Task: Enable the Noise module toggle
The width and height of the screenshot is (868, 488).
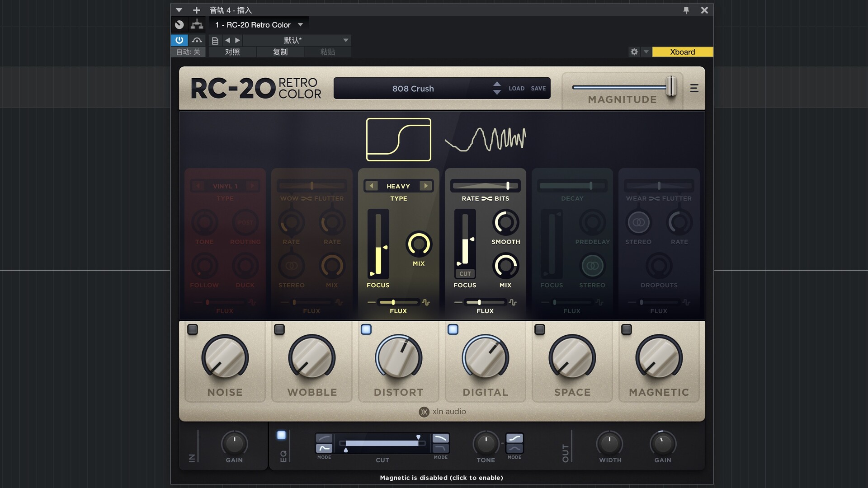Action: tap(193, 329)
